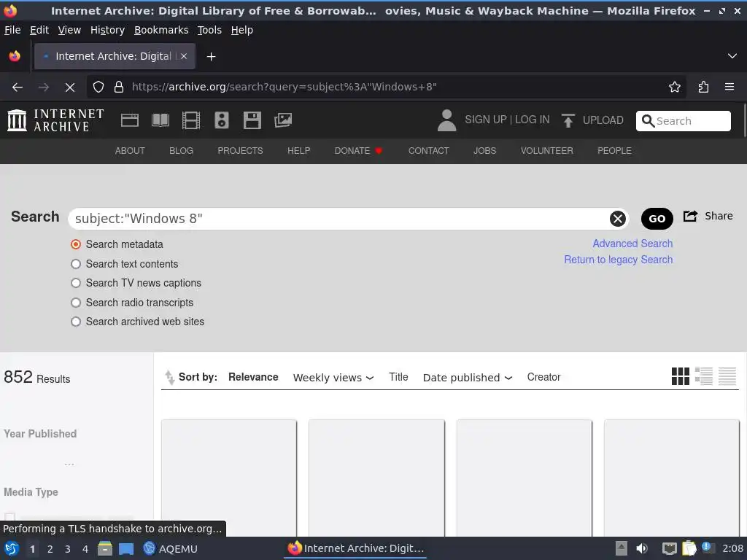Open the DONATE page link
This screenshot has width=747, height=560.
[x=358, y=151]
